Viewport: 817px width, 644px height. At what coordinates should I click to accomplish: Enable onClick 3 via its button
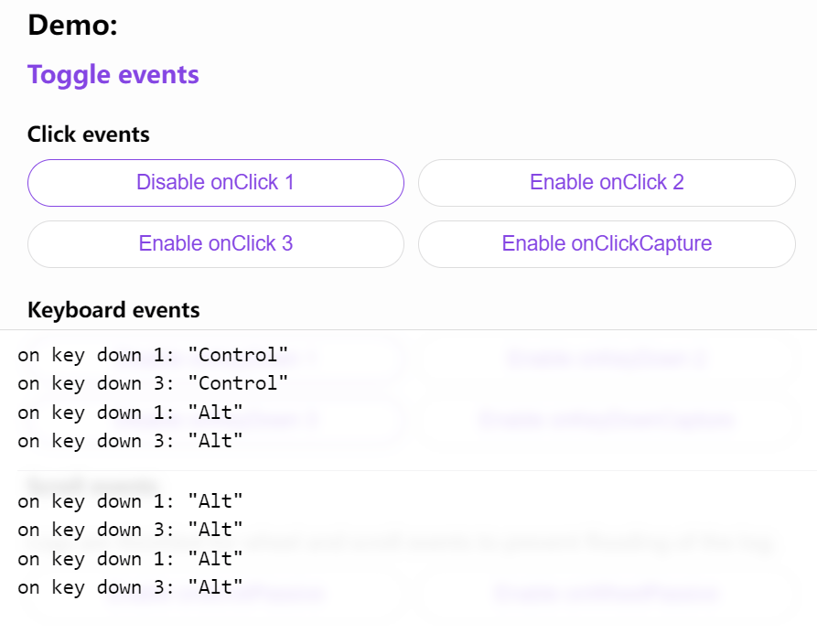pos(215,244)
